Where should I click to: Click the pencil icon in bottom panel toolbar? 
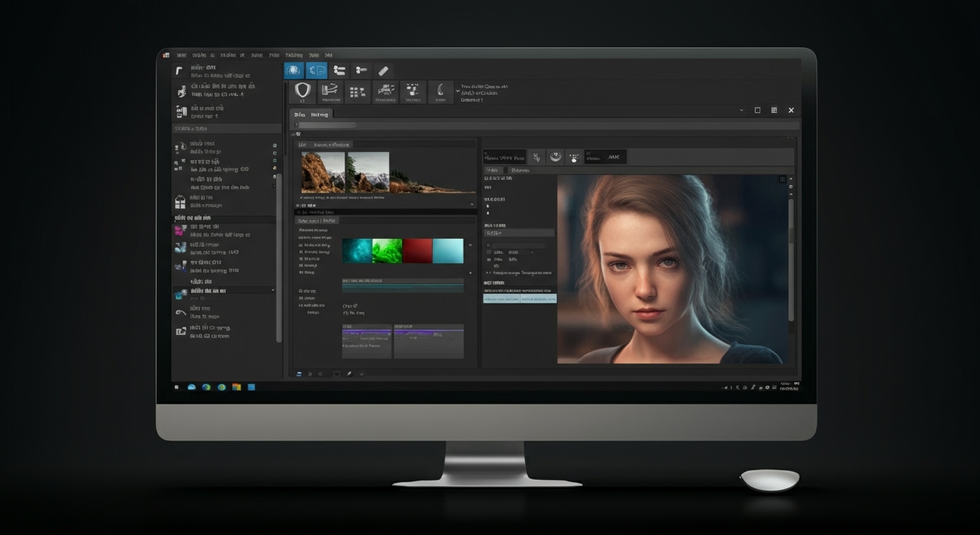pos(349,374)
